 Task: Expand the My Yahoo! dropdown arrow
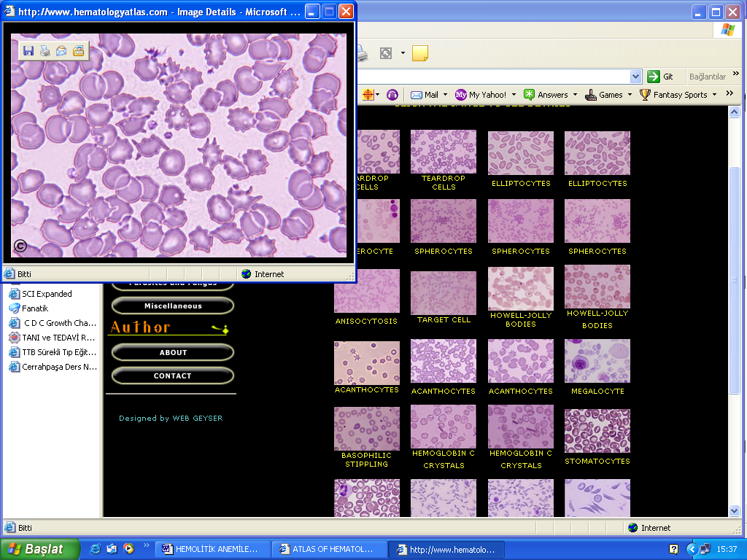tap(514, 95)
